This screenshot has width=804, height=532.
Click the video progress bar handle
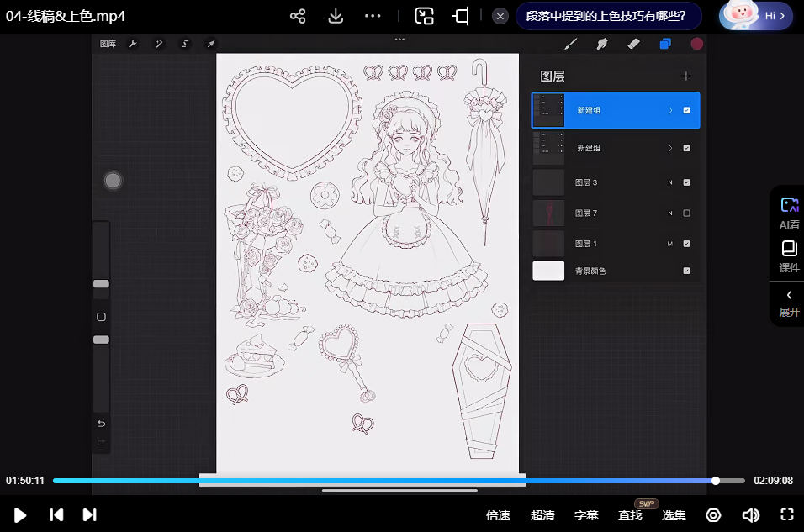pyautogui.click(x=716, y=481)
